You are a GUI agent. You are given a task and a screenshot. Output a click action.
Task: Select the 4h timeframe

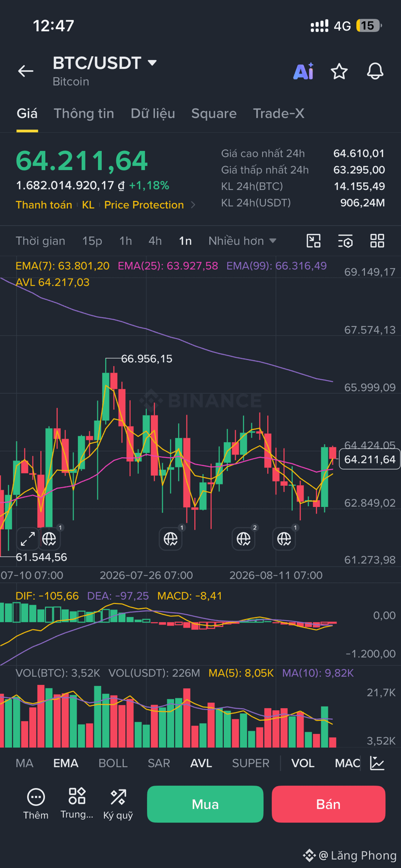155,241
